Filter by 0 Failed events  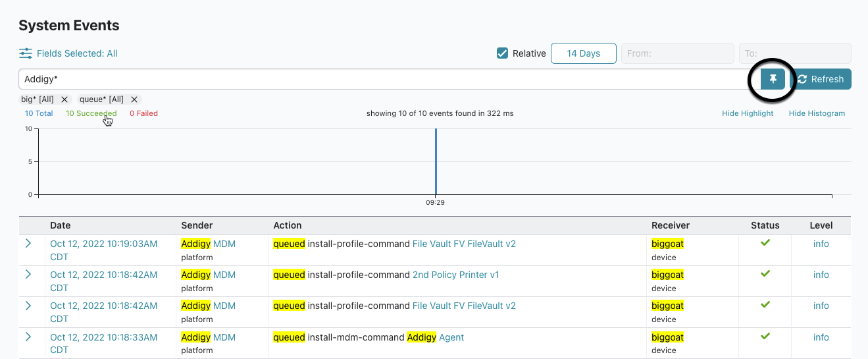point(143,113)
